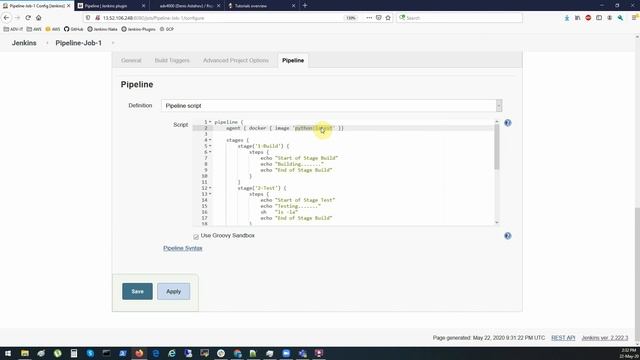Collapse the steps block on line 13
The image size is (640, 360).
coord(210,194)
